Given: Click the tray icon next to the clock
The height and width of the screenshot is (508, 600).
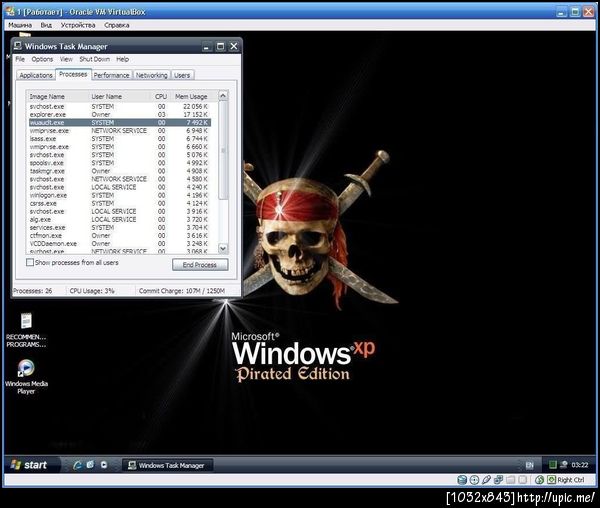Looking at the screenshot, I should coord(563,465).
